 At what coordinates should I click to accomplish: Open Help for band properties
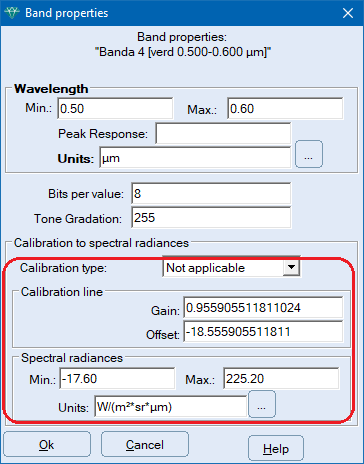tap(276, 448)
